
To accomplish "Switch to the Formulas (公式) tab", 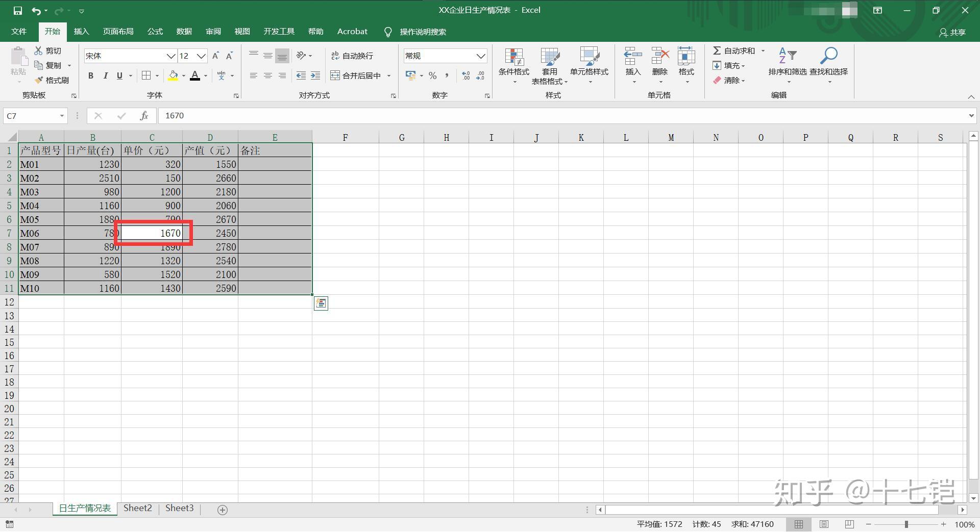I will tap(155, 32).
